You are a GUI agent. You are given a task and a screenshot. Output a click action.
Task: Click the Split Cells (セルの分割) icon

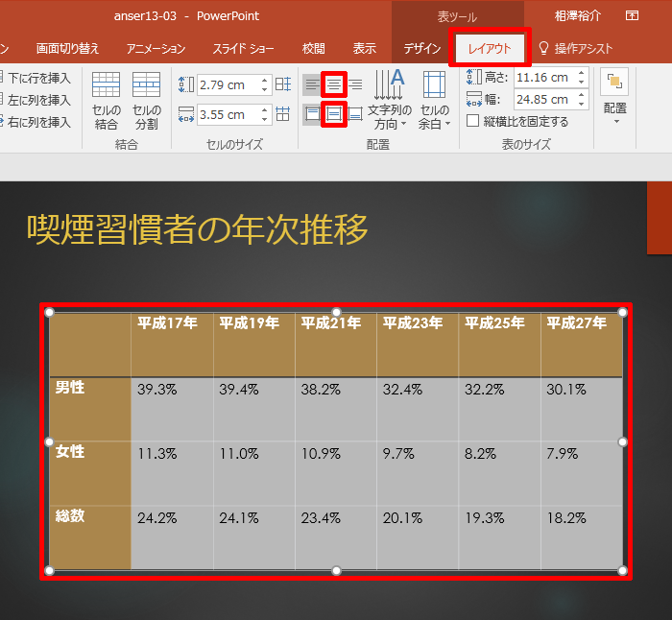[146, 84]
